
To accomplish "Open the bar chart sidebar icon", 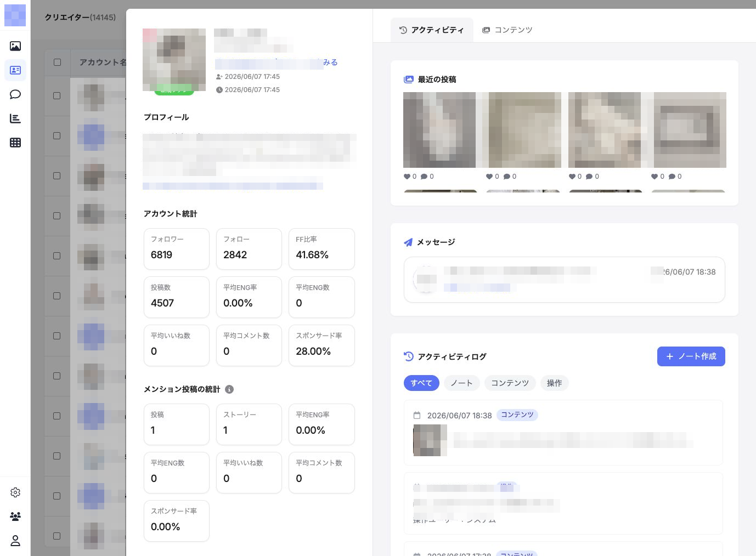I will [x=15, y=118].
